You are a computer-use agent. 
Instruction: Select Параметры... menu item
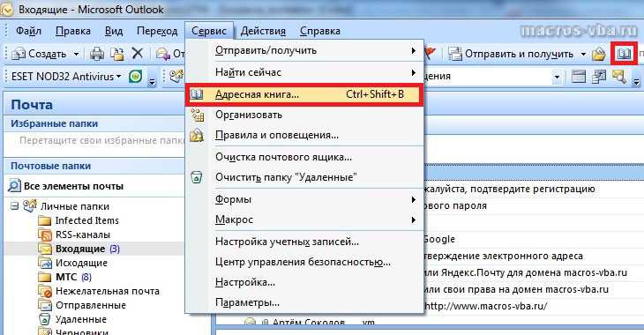point(304,302)
